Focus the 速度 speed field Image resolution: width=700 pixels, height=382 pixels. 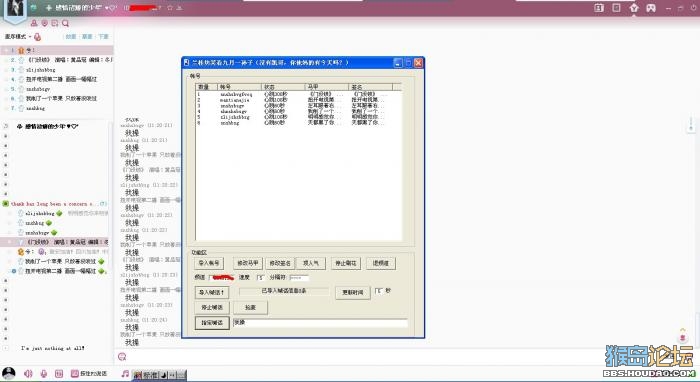(x=260, y=277)
